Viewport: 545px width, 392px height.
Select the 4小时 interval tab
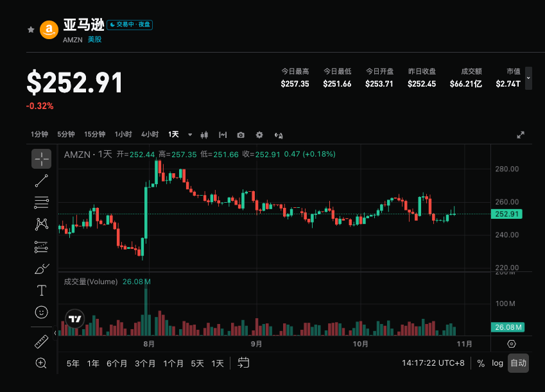tap(150, 135)
